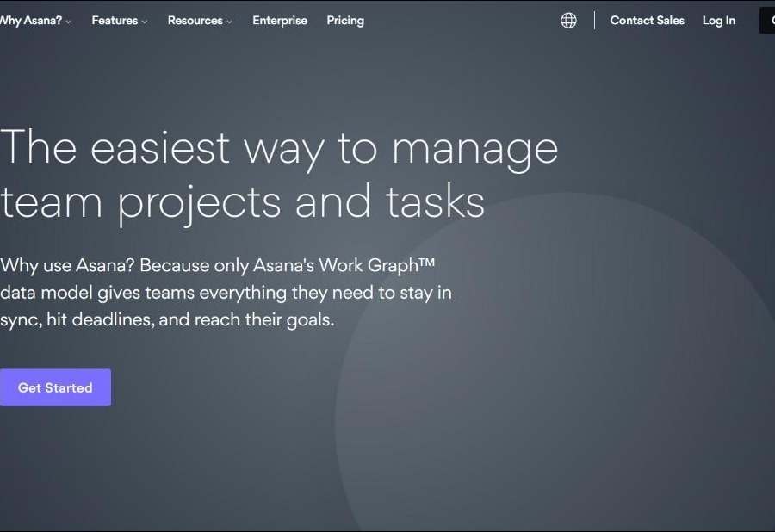Click the Log In link

(718, 21)
